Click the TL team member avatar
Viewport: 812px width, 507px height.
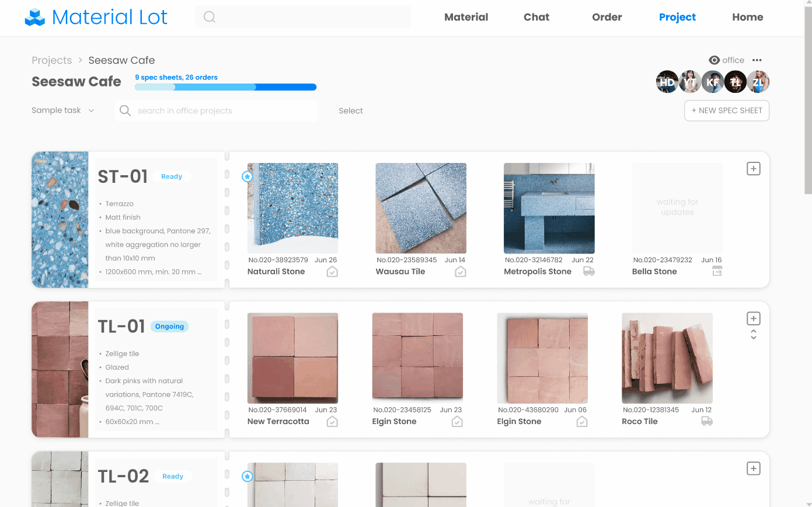[736, 82]
